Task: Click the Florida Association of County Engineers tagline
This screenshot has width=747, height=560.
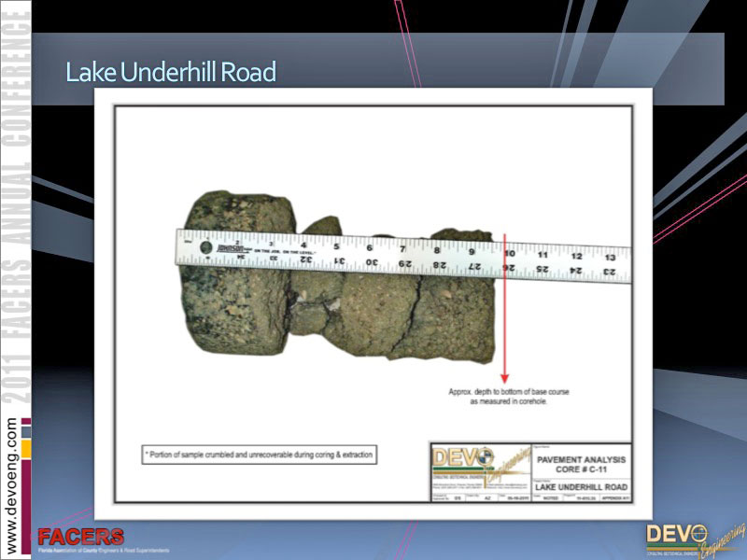Action: coord(103,551)
